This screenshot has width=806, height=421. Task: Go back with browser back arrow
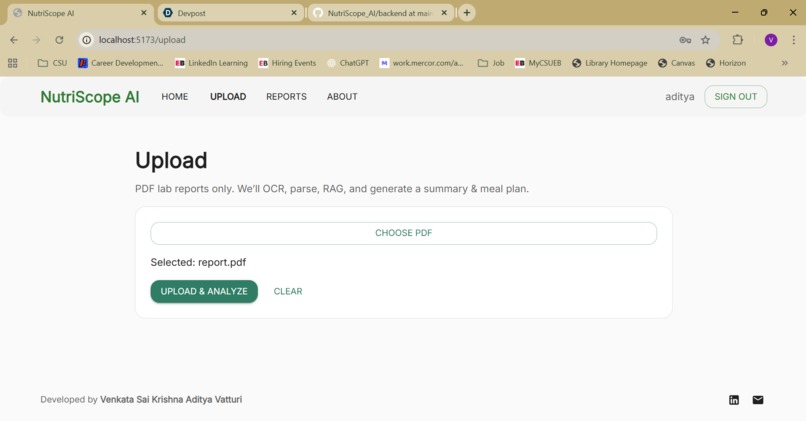14,40
